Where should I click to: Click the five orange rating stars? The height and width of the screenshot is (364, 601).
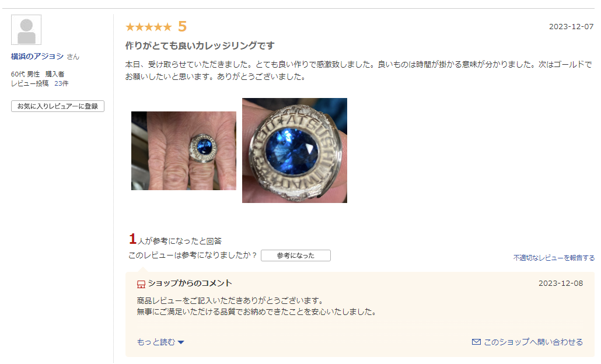149,27
